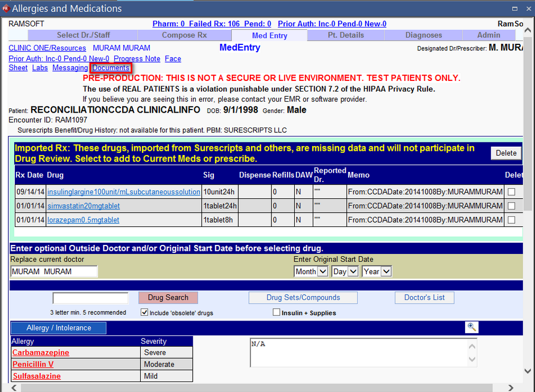
Task: Click the drug search text field
Action: point(90,298)
